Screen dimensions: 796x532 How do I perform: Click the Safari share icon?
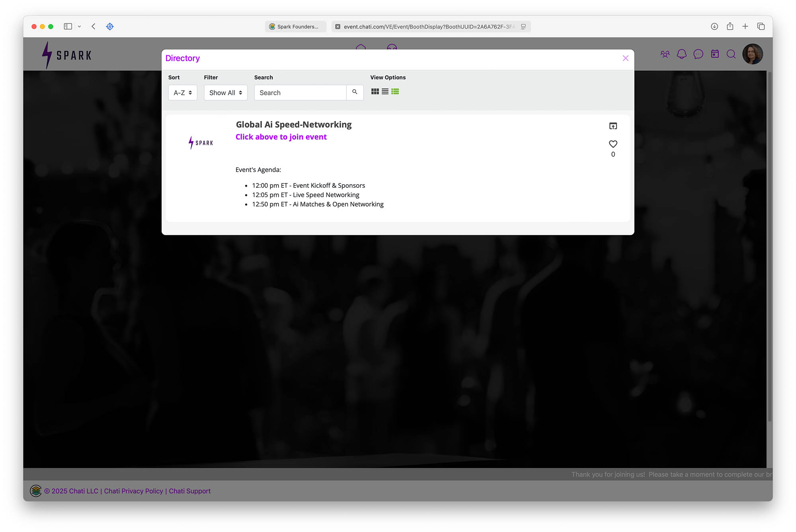[x=730, y=27]
